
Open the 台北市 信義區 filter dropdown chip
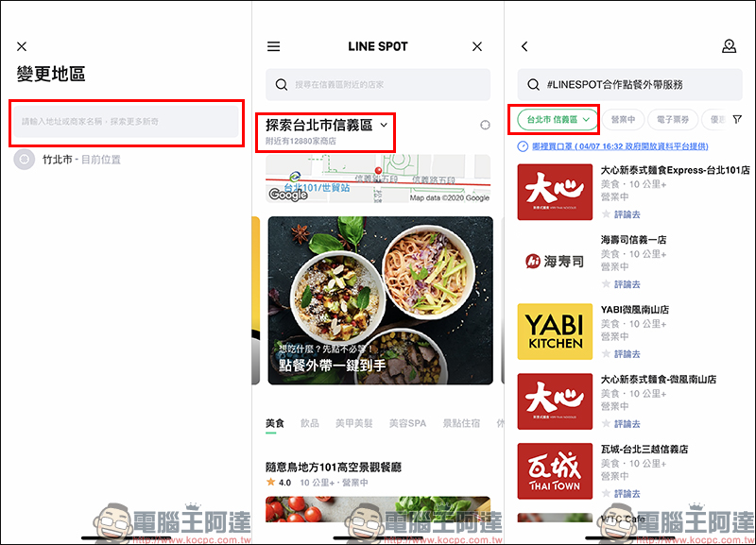pos(558,120)
